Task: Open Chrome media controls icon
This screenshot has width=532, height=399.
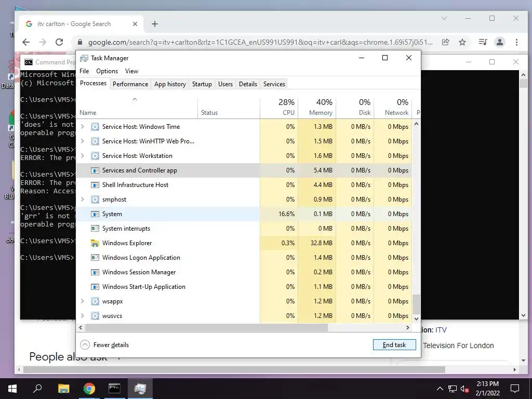Action: coord(483,42)
